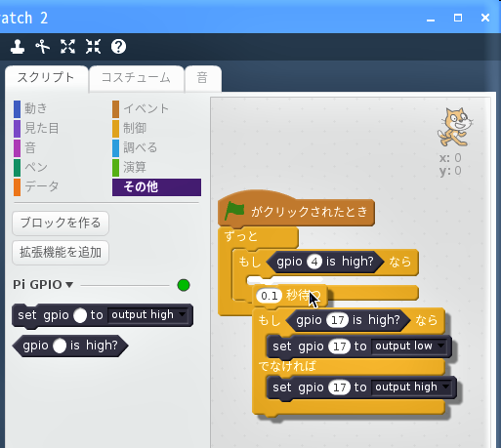Open the 音 block category in palette
Screen dimensions: 501x448
[x=25, y=147]
